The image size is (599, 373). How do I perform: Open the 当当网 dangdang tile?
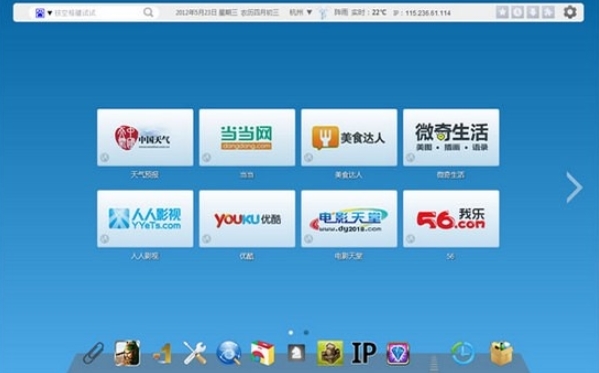[247, 137]
